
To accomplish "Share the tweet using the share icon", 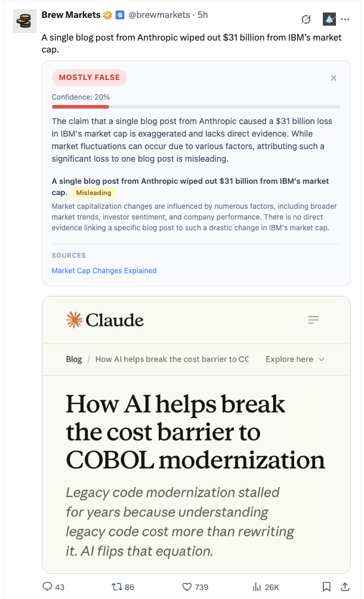I will [345, 587].
